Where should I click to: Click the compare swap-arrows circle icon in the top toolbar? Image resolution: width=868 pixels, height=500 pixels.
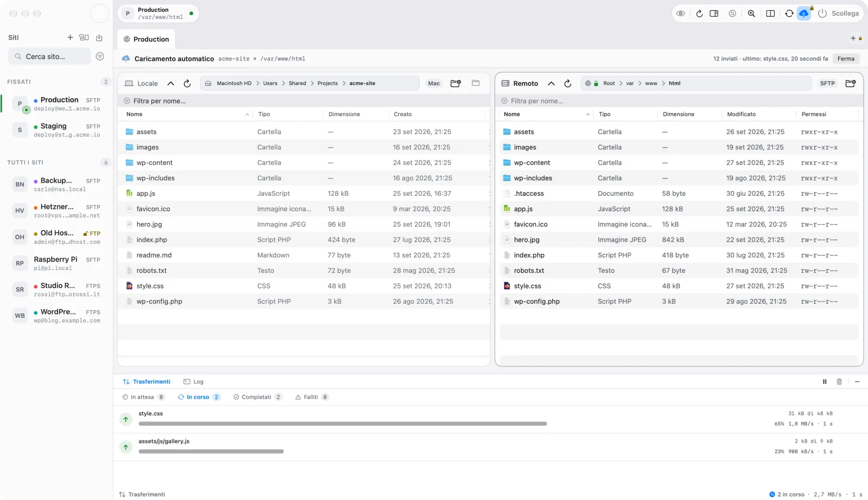(x=732, y=14)
